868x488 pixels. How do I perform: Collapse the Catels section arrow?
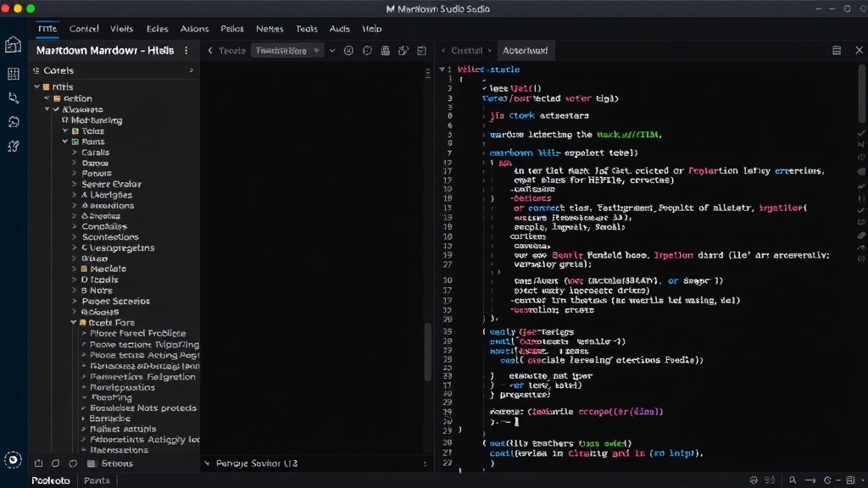[192, 70]
